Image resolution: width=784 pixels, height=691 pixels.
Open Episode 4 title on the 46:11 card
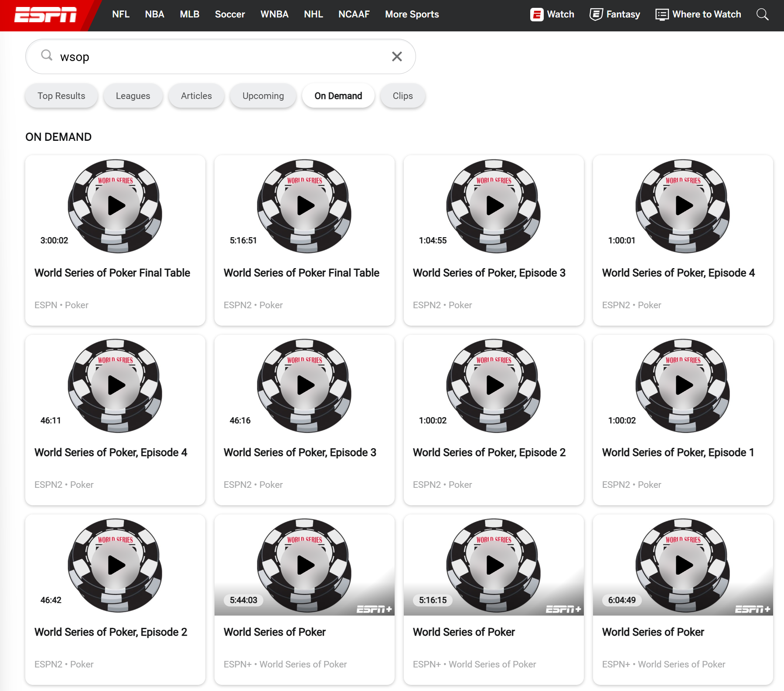(x=111, y=453)
